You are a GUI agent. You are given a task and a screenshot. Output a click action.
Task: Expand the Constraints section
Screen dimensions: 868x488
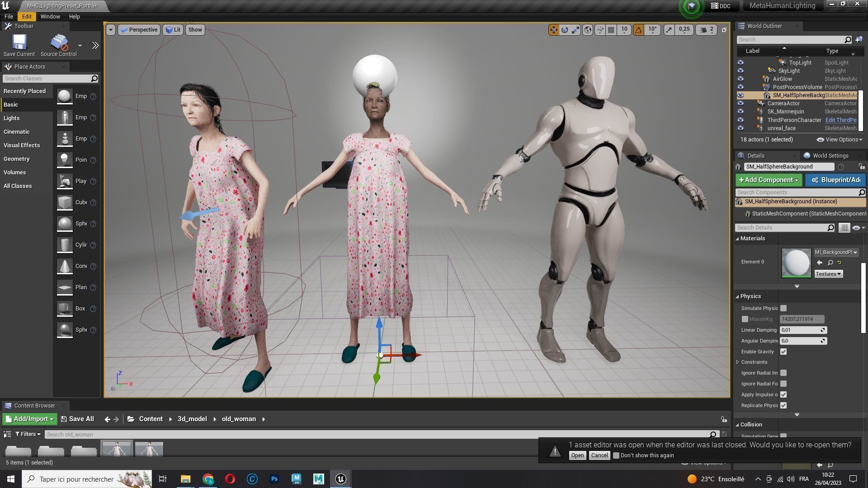(738, 362)
